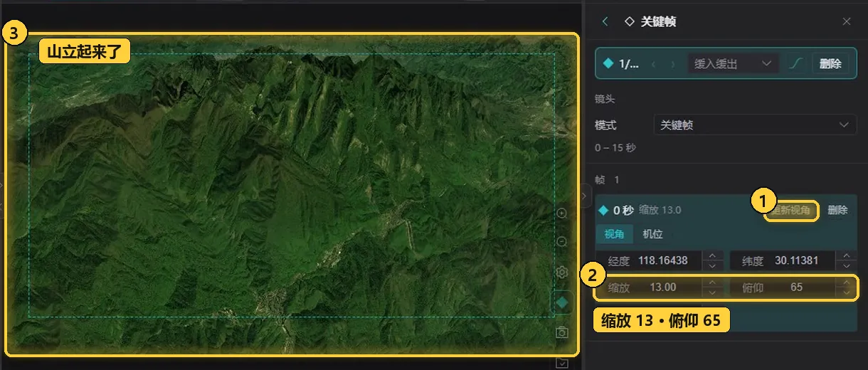Open the 模式 dropdown showing 关键帧
868x370 pixels.
click(x=755, y=125)
